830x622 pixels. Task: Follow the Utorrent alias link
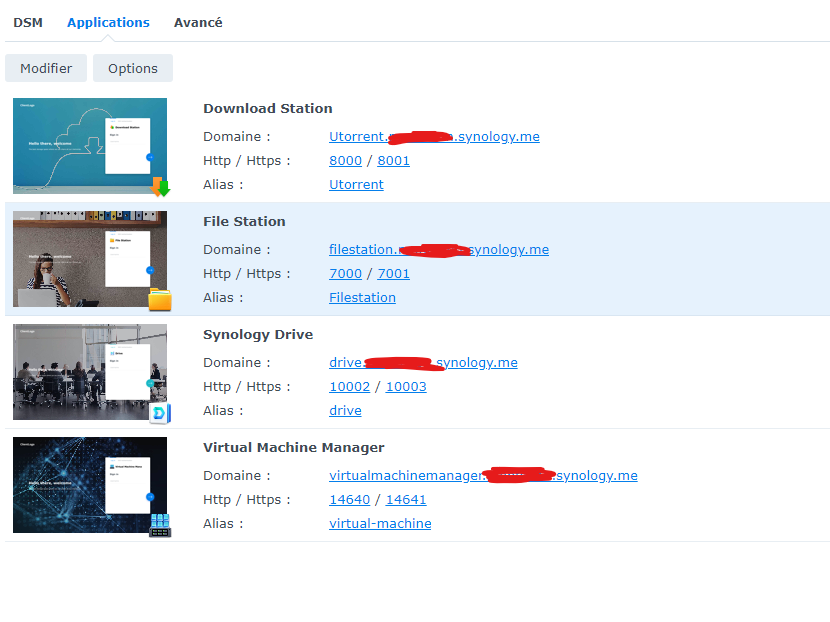(356, 184)
